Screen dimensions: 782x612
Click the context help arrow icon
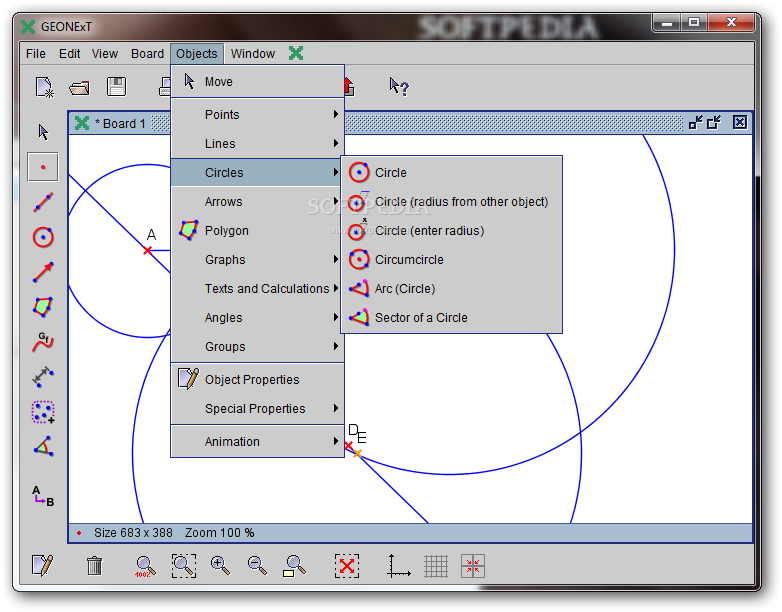[398, 87]
